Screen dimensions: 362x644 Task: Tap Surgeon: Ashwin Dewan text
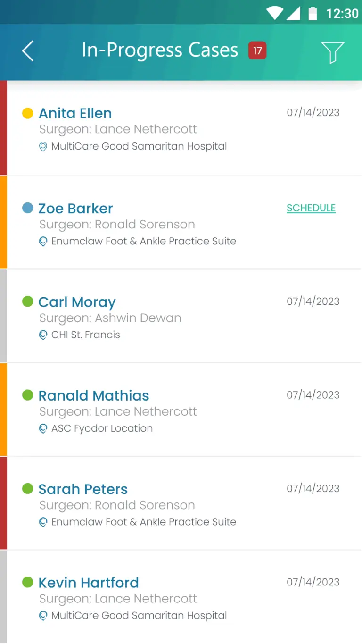(x=110, y=318)
